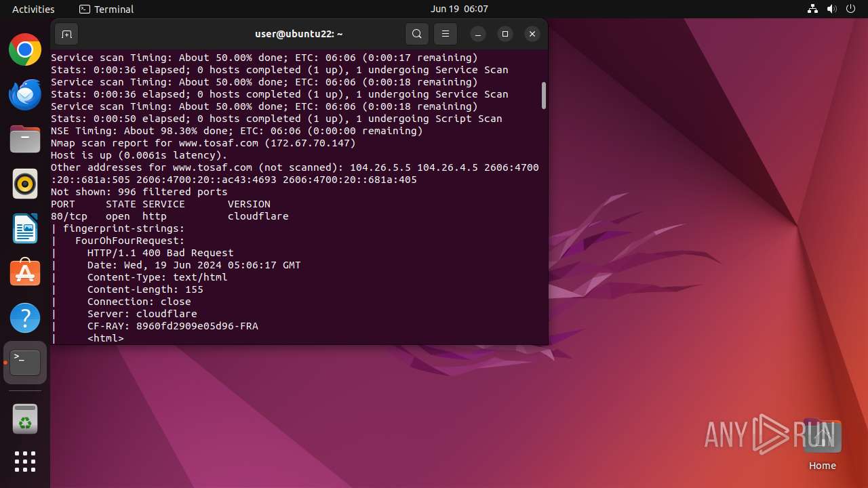This screenshot has height=488, width=868.
Task: Click the NSE Timing: About 98.30% line
Action: (237, 131)
